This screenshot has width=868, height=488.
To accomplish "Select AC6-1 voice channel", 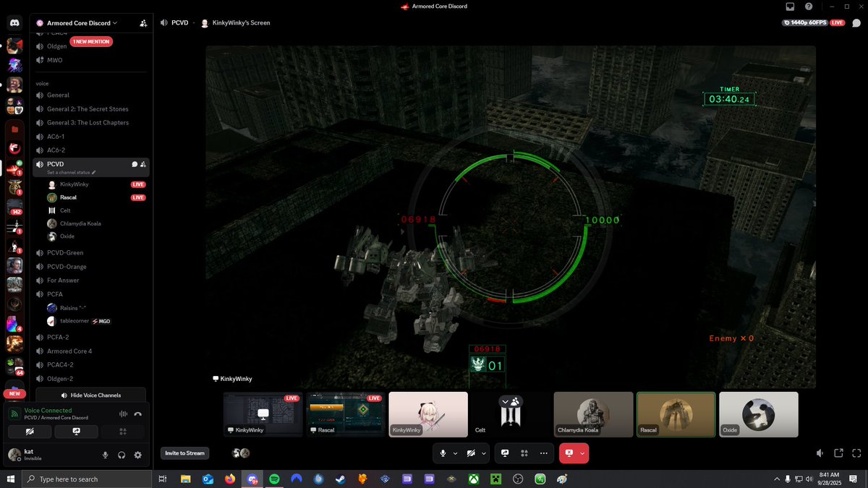I will point(90,136).
